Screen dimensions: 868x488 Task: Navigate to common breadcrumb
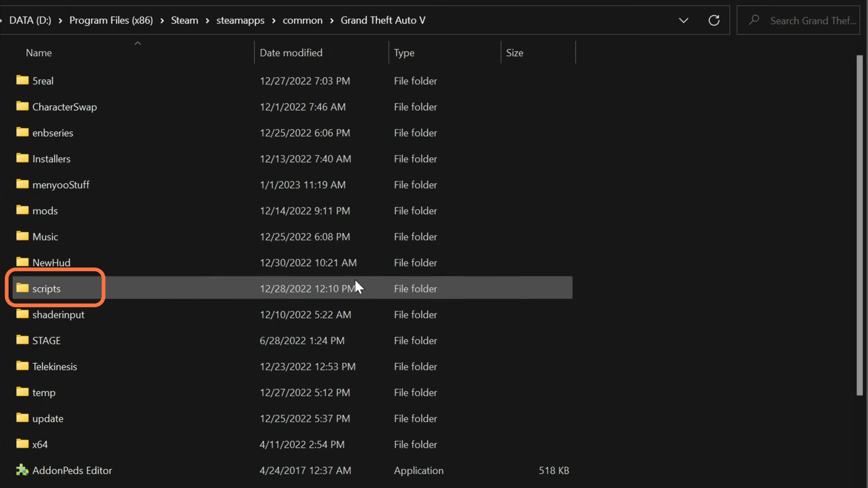(302, 20)
